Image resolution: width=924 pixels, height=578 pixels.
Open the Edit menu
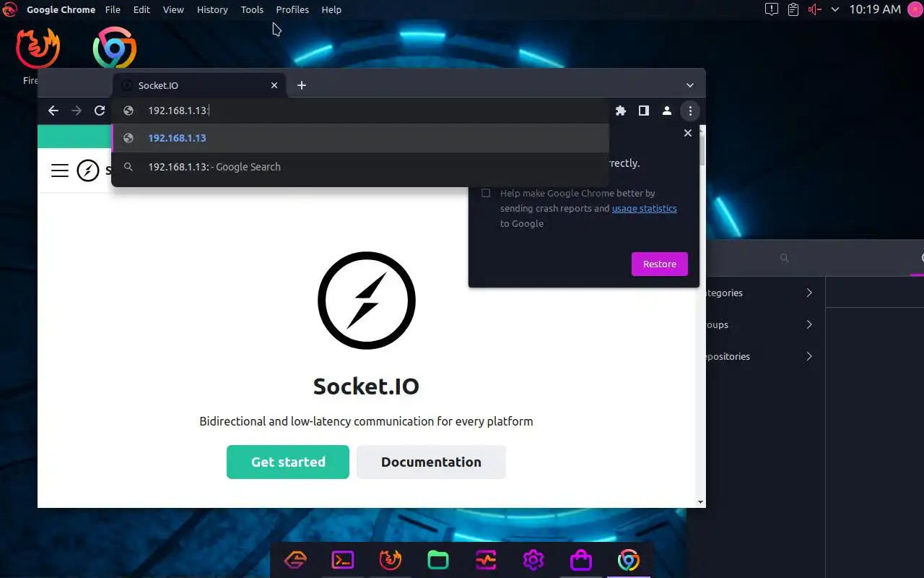pos(141,9)
